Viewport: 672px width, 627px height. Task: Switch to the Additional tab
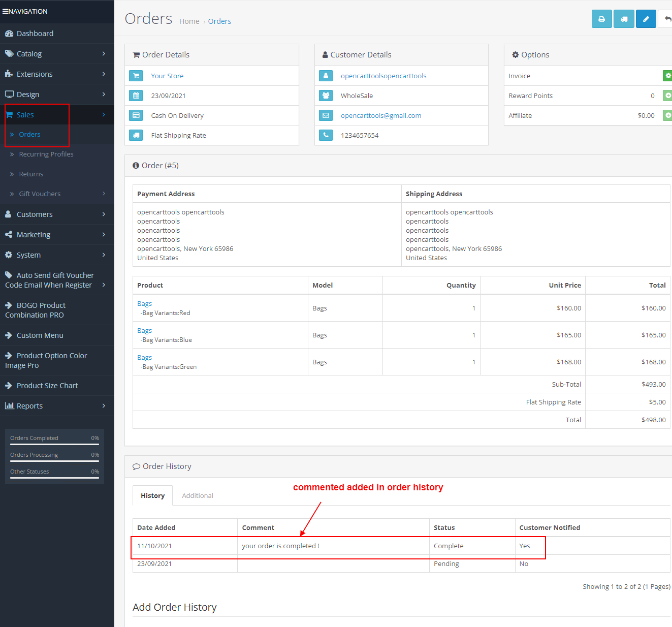click(x=198, y=495)
